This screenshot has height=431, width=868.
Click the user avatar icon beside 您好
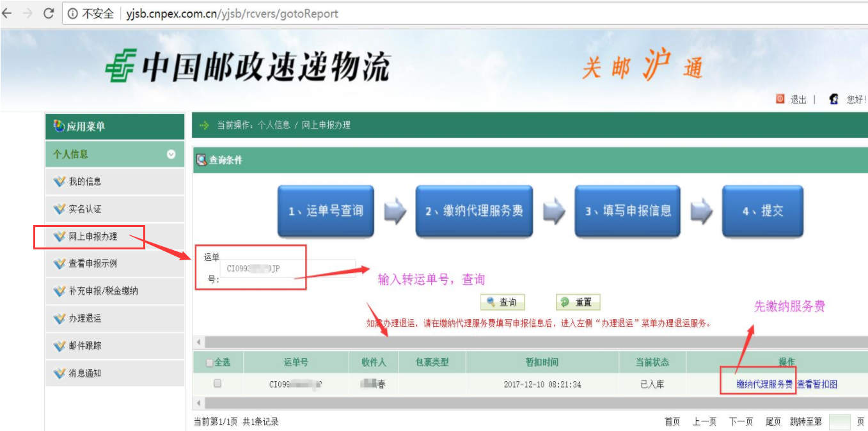833,99
